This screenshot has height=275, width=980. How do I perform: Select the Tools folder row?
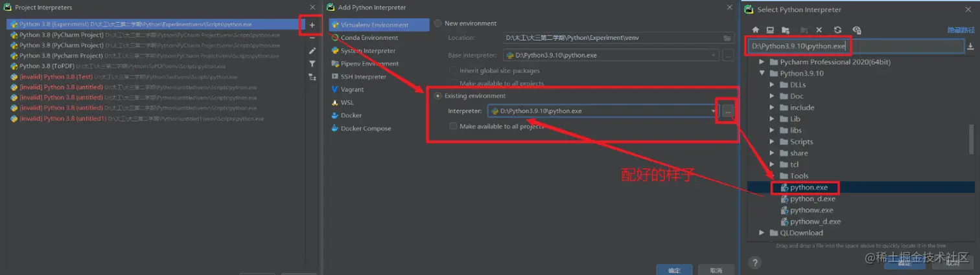coord(861,176)
